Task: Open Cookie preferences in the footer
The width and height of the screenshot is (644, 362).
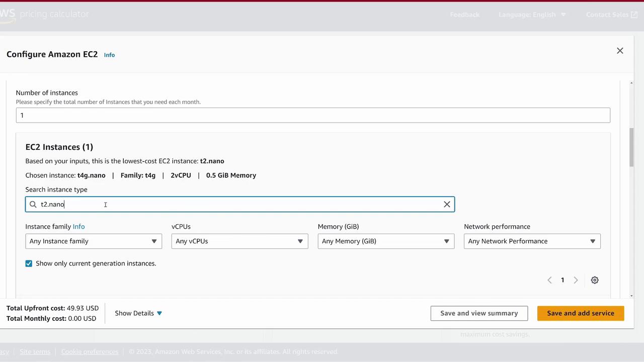Action: pos(90,352)
